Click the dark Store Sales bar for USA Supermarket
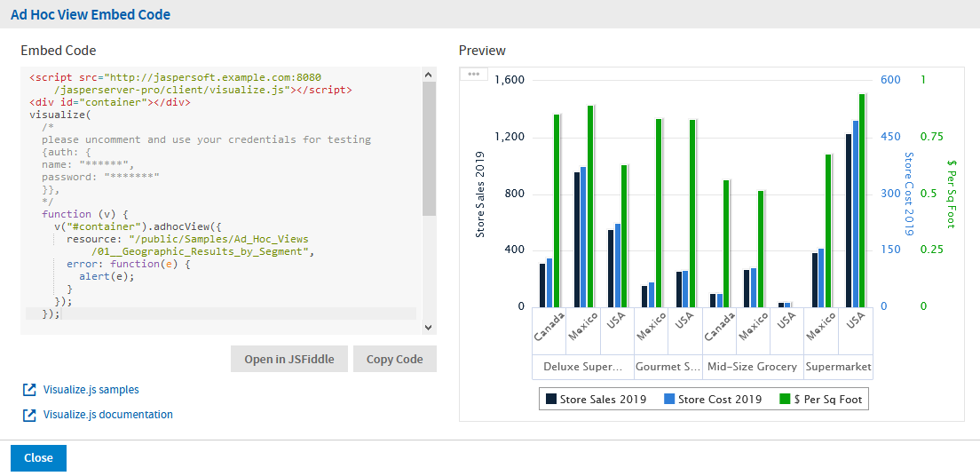980x476 pixels. coord(849,220)
